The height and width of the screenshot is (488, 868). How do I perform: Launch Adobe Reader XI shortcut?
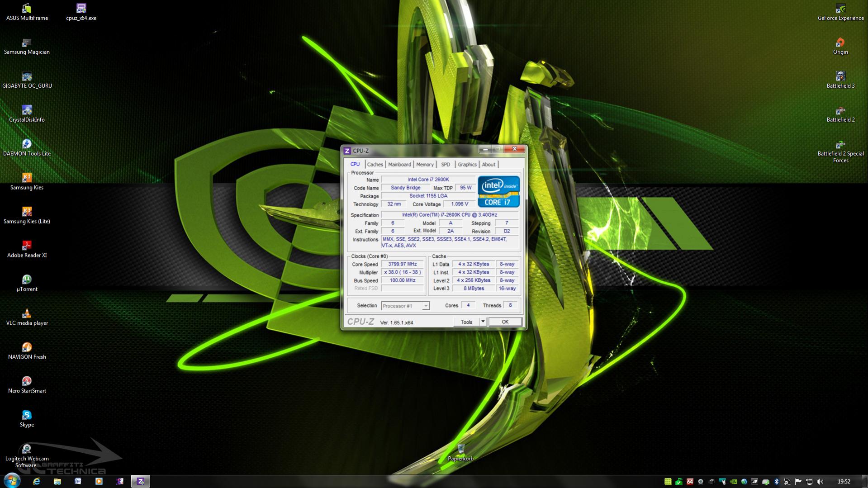tap(27, 250)
